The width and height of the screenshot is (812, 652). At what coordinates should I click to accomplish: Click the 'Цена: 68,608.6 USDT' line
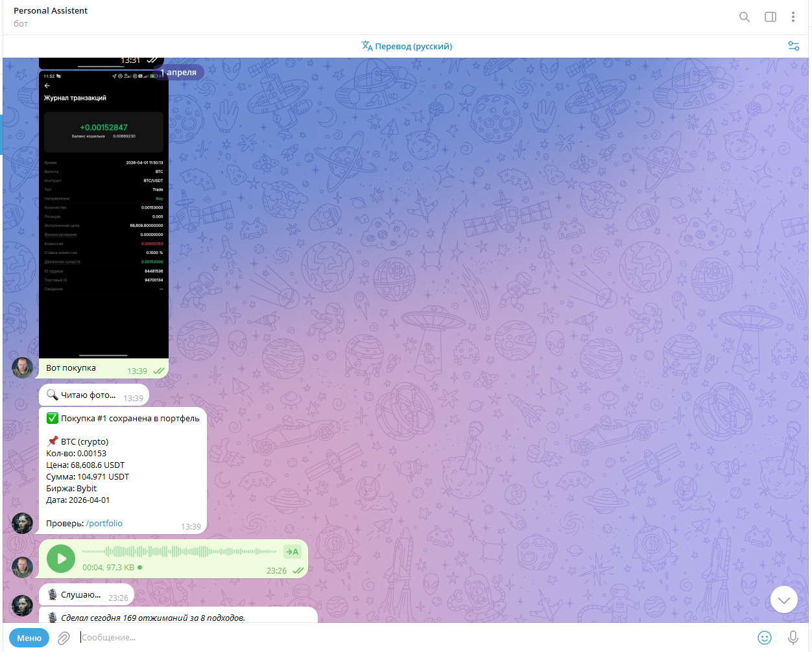point(85,465)
